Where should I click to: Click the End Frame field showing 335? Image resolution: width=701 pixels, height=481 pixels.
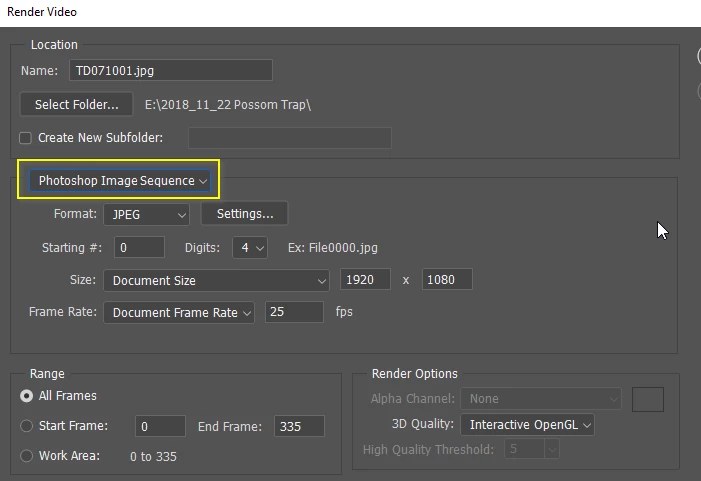coord(299,426)
